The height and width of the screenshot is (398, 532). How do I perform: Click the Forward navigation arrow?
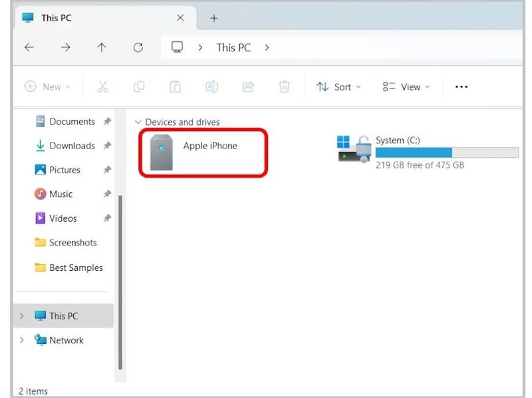click(x=65, y=47)
